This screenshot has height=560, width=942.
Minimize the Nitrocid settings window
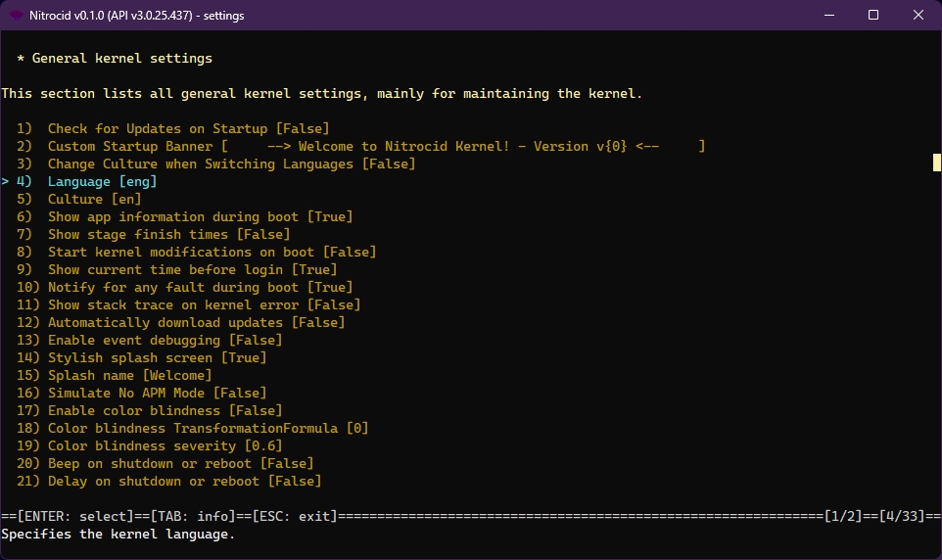point(828,16)
